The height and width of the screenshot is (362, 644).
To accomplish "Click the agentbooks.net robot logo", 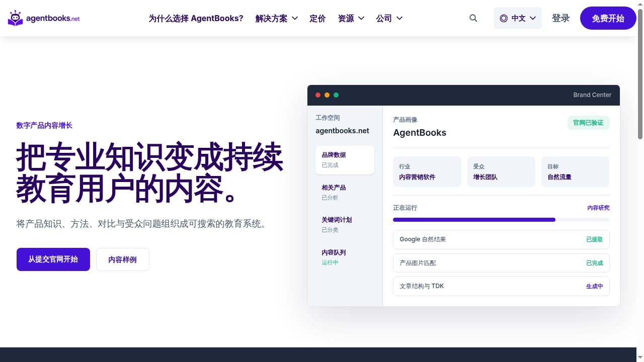I will click(x=44, y=18).
